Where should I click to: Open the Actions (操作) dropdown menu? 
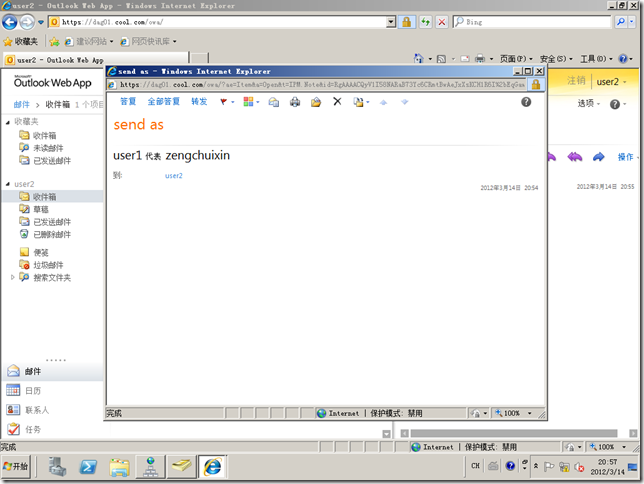point(628,157)
